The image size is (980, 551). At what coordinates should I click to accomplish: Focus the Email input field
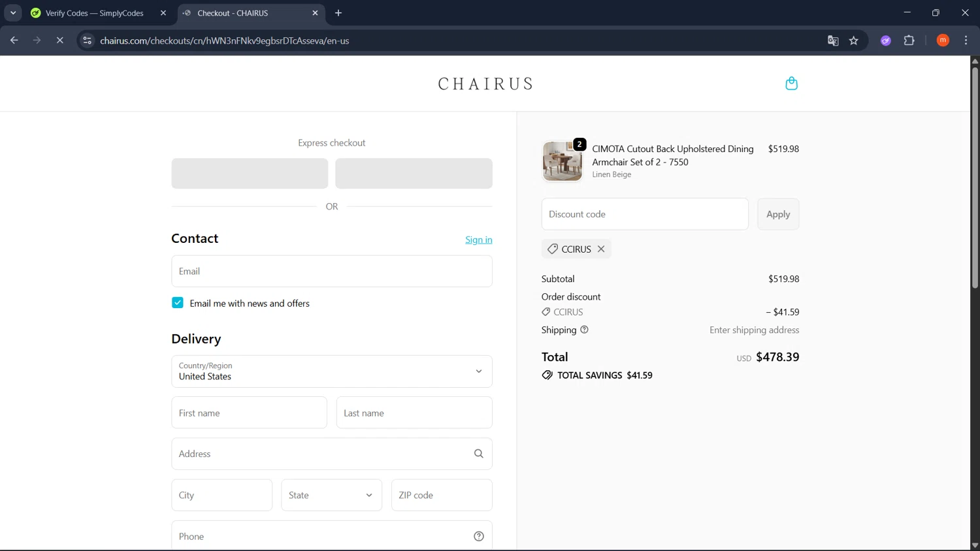coord(332,271)
